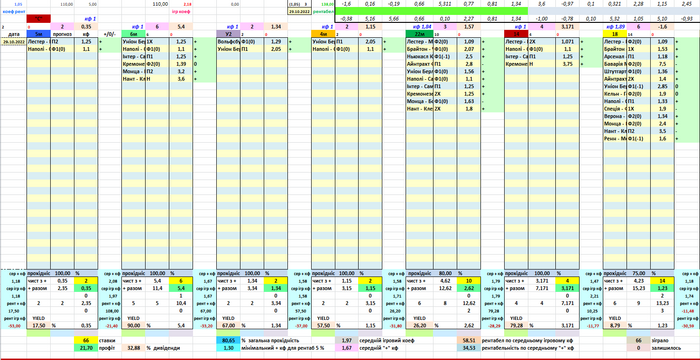700x360 pixels.
Task: Select the blue "80,65" загальна прохідність cell
Action: pyautogui.click(x=228, y=340)
